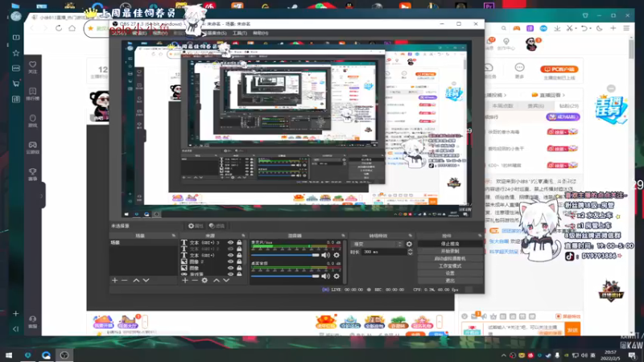Expand the undo dropdown arrow in browser
This screenshot has width=644, height=362.
pyautogui.click(x=589, y=28)
